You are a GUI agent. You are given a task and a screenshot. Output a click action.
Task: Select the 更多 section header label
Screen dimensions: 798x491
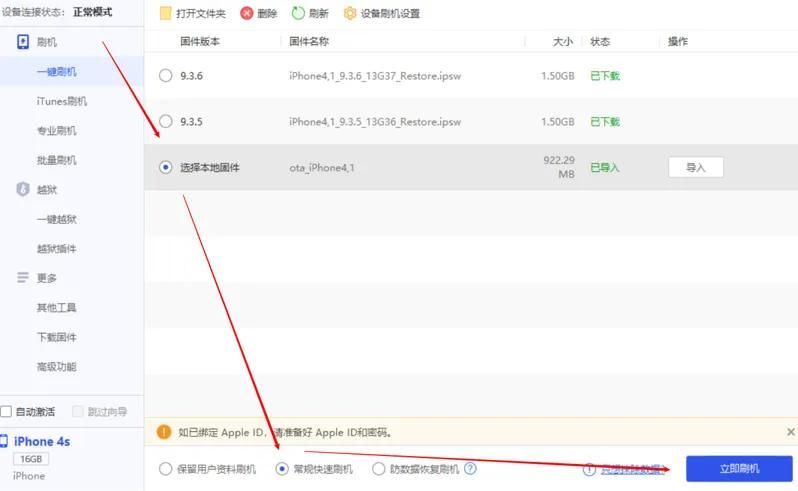pyautogui.click(x=47, y=278)
